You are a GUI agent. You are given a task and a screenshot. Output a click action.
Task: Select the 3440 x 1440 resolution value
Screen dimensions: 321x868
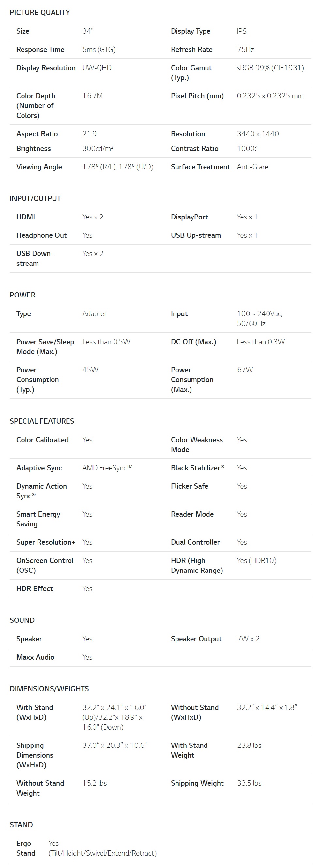click(258, 134)
